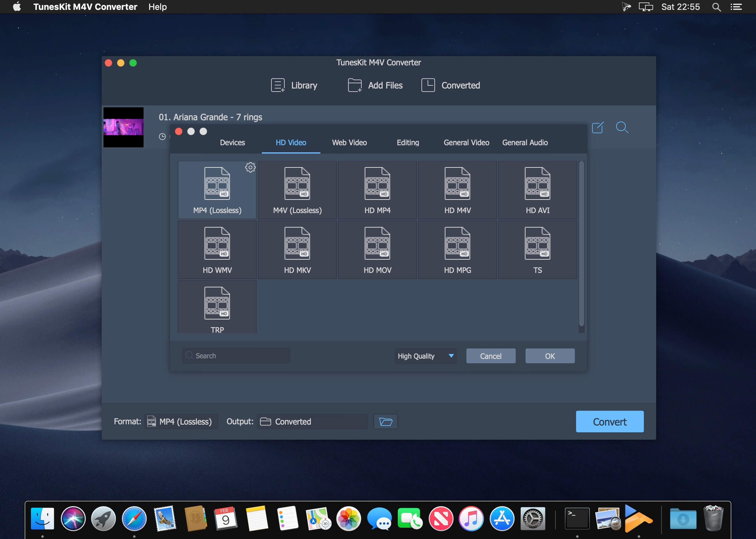Open Launchpad from the Dock
The height and width of the screenshot is (539, 756).
pyautogui.click(x=104, y=518)
